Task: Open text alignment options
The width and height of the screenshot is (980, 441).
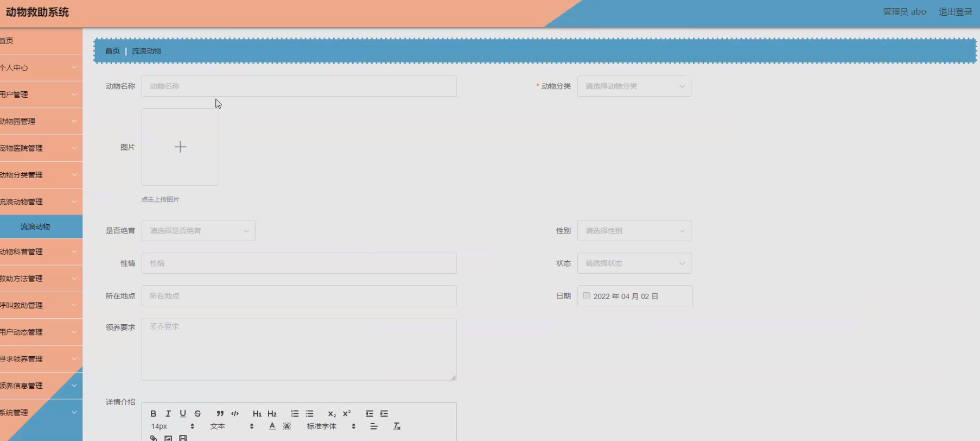Action: pos(374,426)
